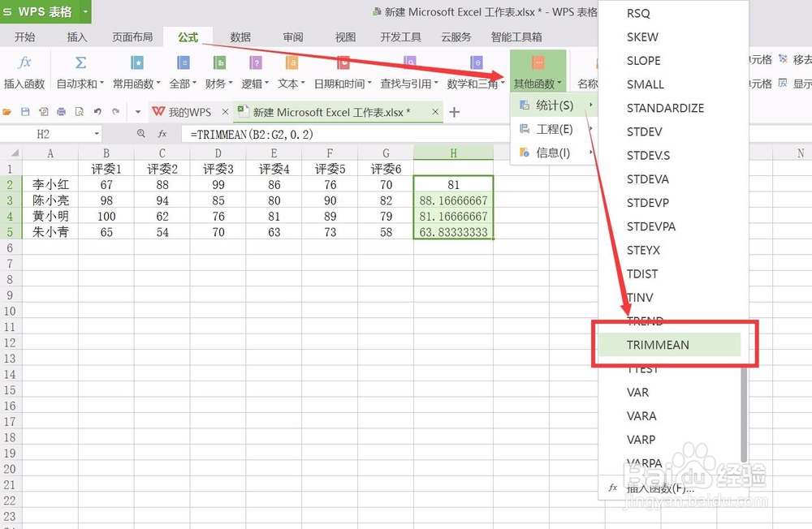Click the redo arrow icon
Screen dimensions: 812x529
tap(116, 112)
